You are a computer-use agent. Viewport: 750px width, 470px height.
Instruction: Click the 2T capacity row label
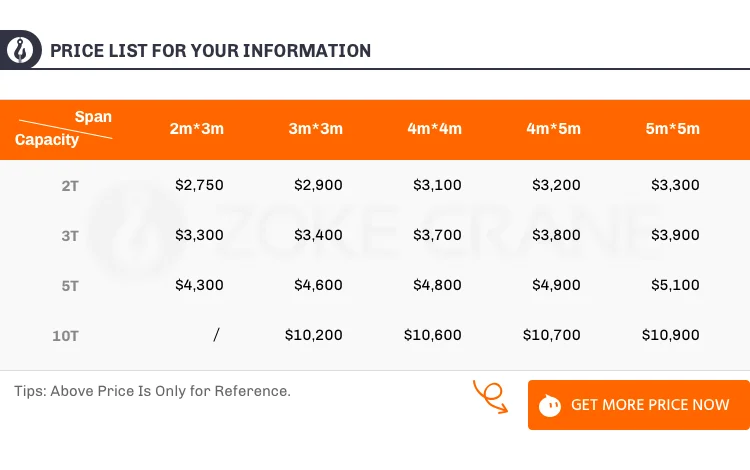(70, 185)
